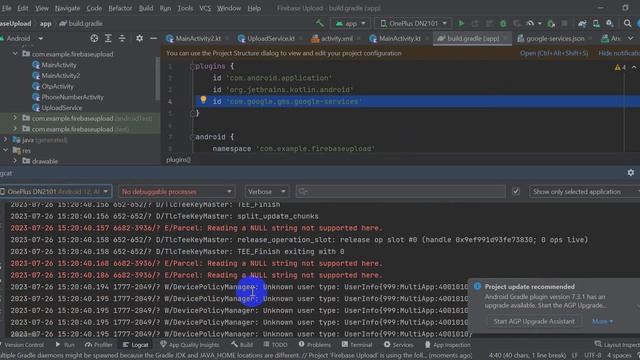
Task: Open Profiler tool window
Action: (x=98, y=345)
